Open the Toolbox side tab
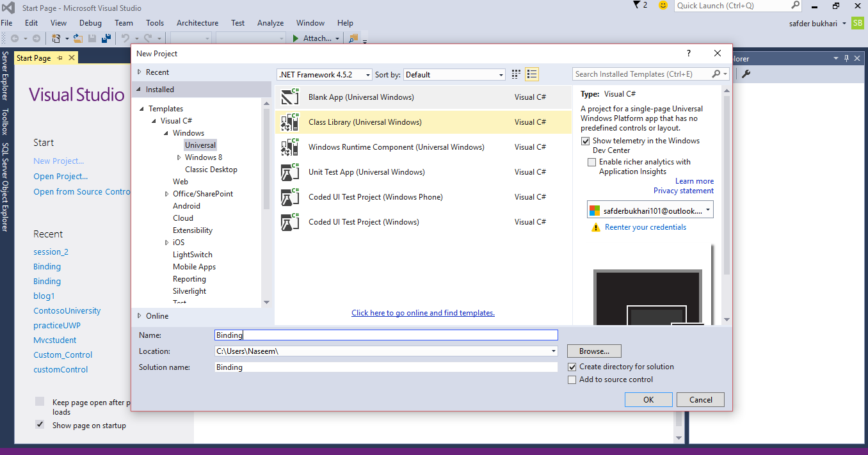 (5, 122)
